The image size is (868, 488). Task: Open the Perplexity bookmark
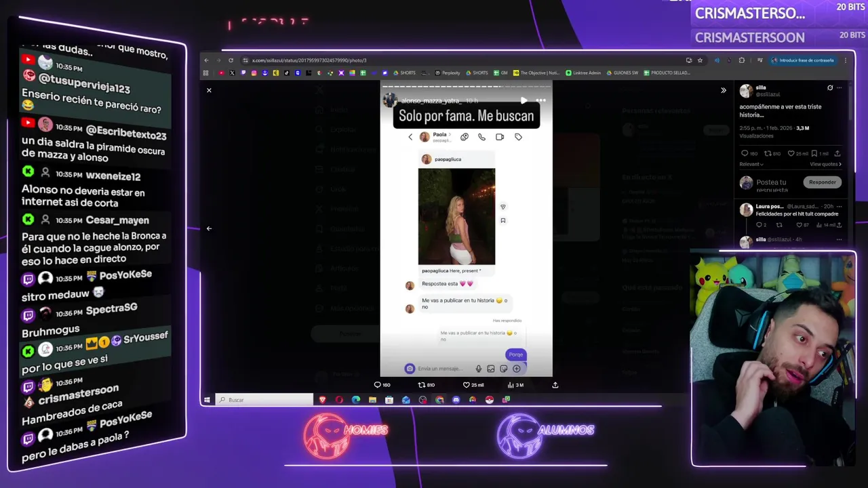tap(448, 73)
